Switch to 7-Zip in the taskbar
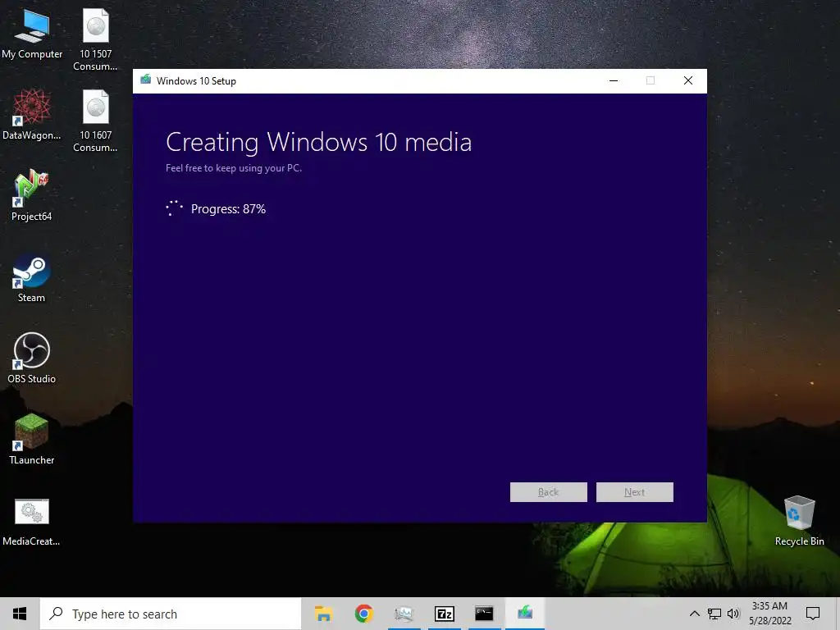This screenshot has width=840, height=630. coord(445,614)
